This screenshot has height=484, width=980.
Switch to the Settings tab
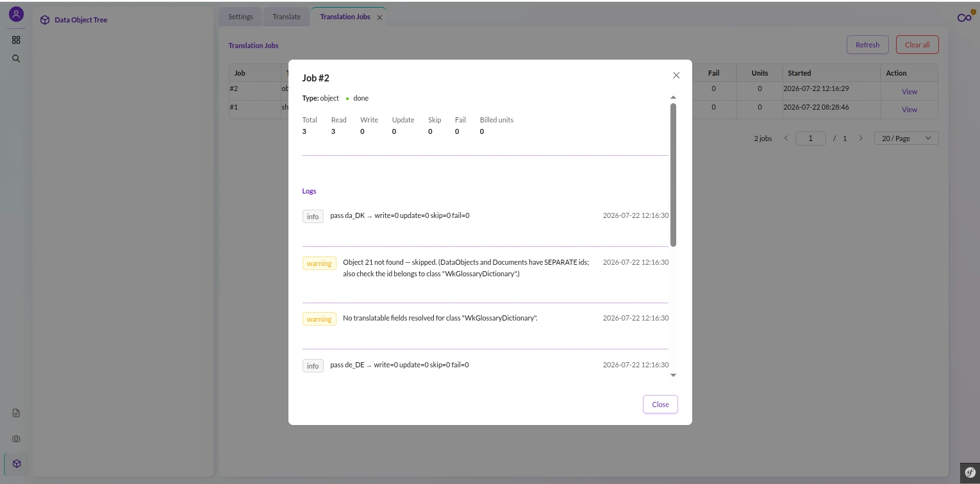point(240,17)
